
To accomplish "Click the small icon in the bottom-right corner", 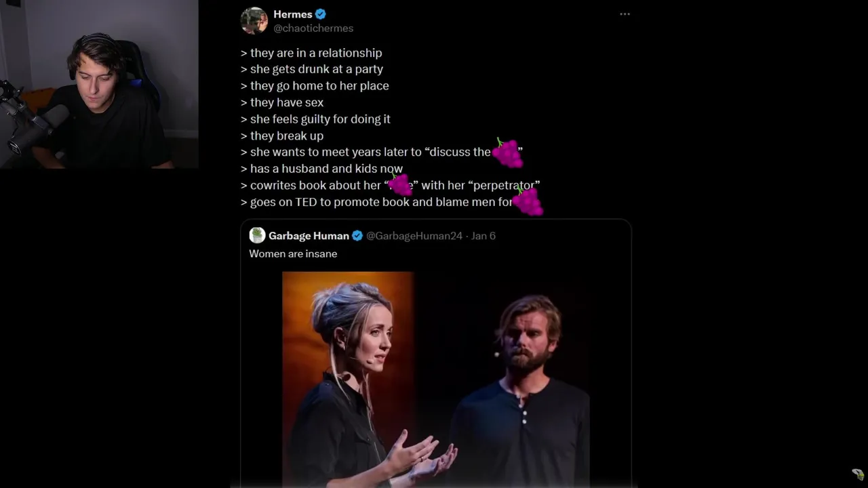I will pos(858,474).
